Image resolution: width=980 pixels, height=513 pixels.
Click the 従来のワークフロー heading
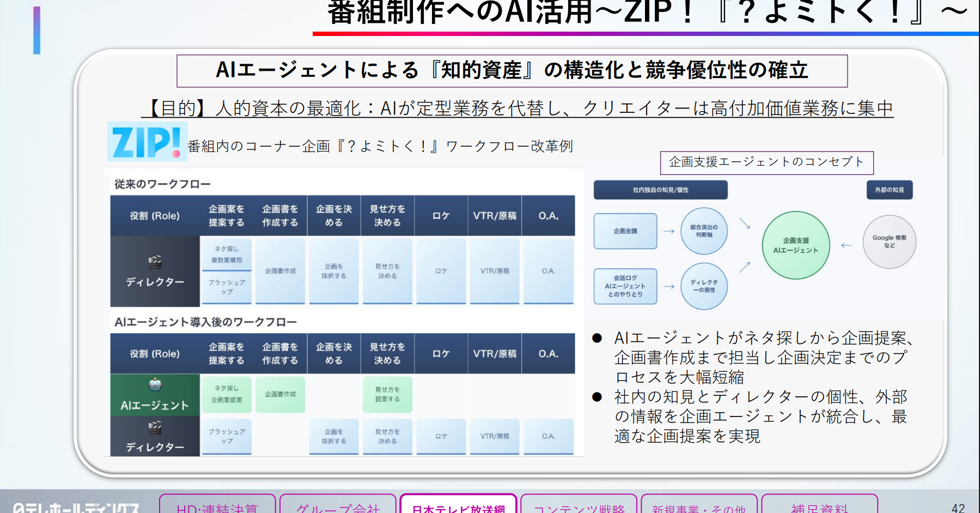click(162, 184)
